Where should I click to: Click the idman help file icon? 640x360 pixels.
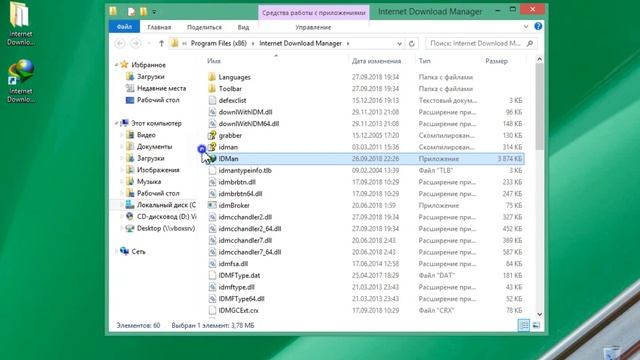coord(212,147)
